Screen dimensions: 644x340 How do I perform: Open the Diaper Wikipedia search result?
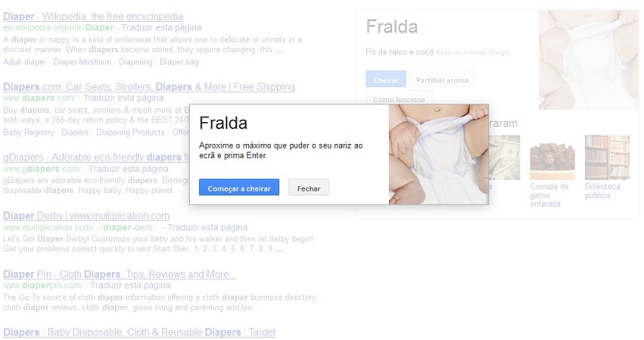[93, 16]
